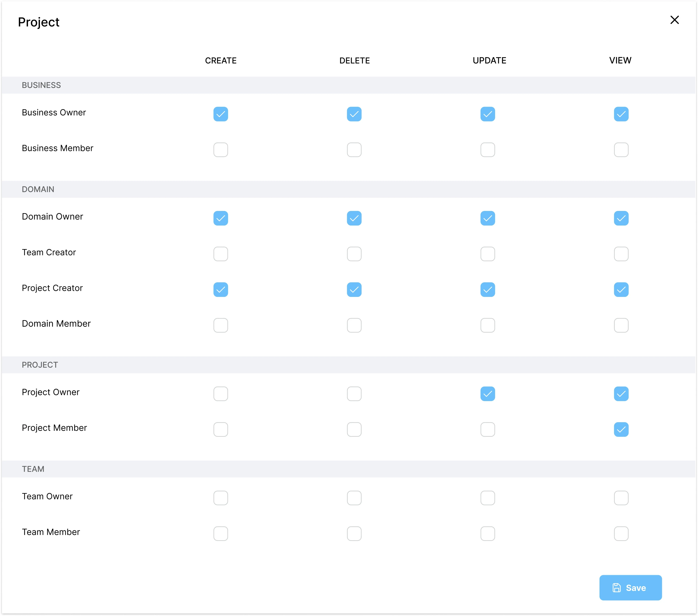The height and width of the screenshot is (616, 698).
Task: Enable CREATE for Team Creator
Action: 221,254
